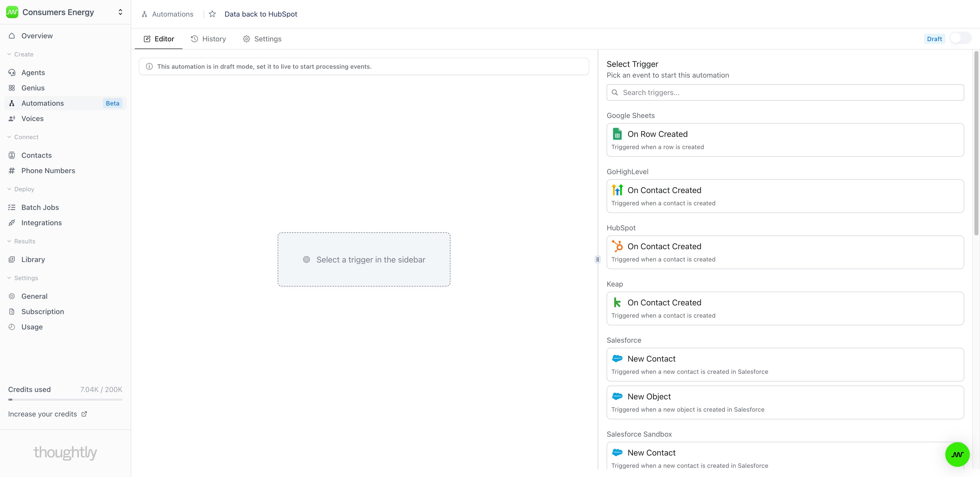The height and width of the screenshot is (477, 980).
Task: Click Increase your credits link
Action: (47, 414)
